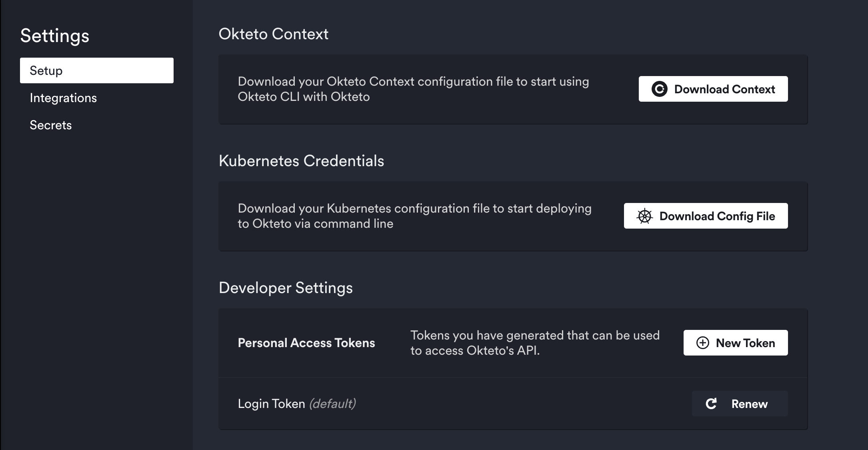Click the Developer Settings heading

coord(286,288)
